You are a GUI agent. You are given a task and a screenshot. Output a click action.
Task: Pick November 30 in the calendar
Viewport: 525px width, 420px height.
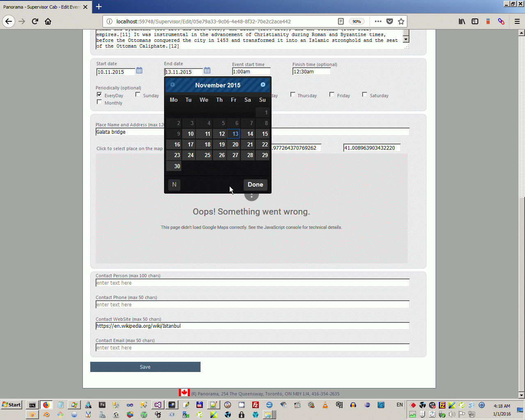[174, 166]
